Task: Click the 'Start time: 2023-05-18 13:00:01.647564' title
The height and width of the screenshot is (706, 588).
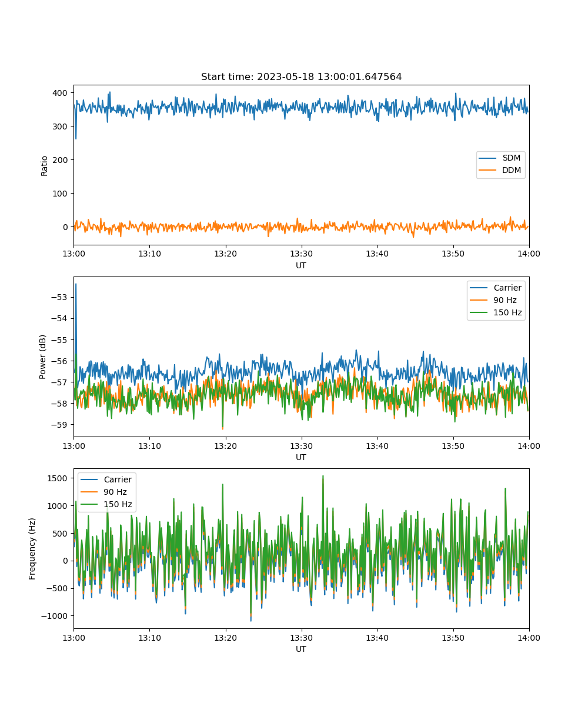Action: 301,77
